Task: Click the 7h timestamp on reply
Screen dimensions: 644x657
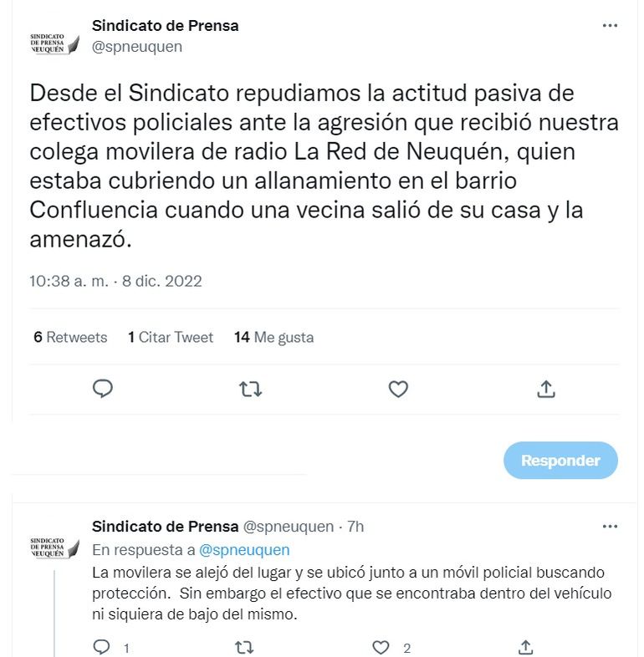Action: (355, 527)
